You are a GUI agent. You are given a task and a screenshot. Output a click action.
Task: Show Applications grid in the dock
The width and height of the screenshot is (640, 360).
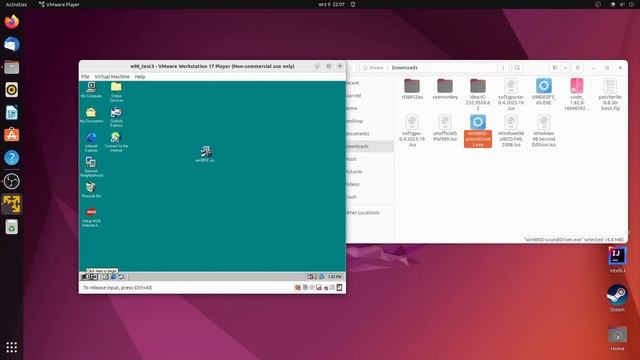click(x=11, y=347)
